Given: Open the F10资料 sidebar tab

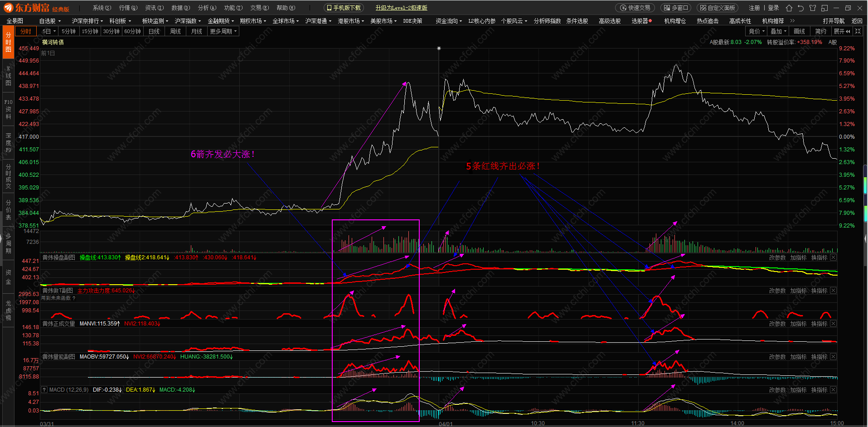Looking at the screenshot, I should [8, 109].
